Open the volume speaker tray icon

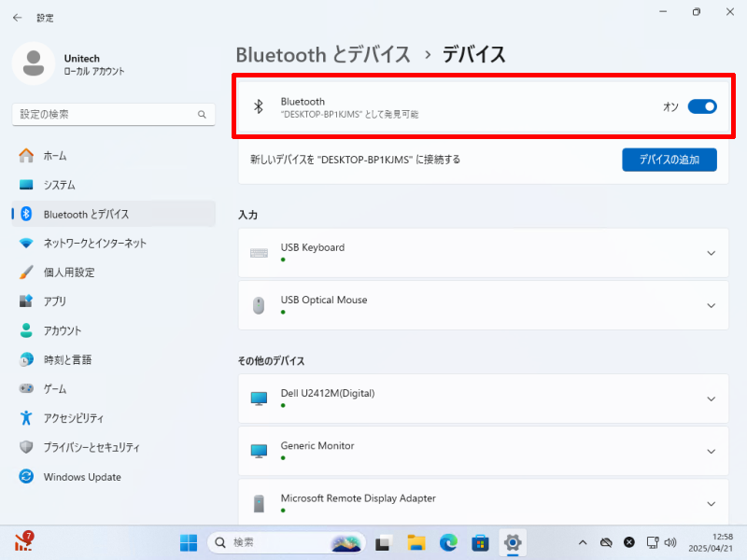(x=670, y=542)
